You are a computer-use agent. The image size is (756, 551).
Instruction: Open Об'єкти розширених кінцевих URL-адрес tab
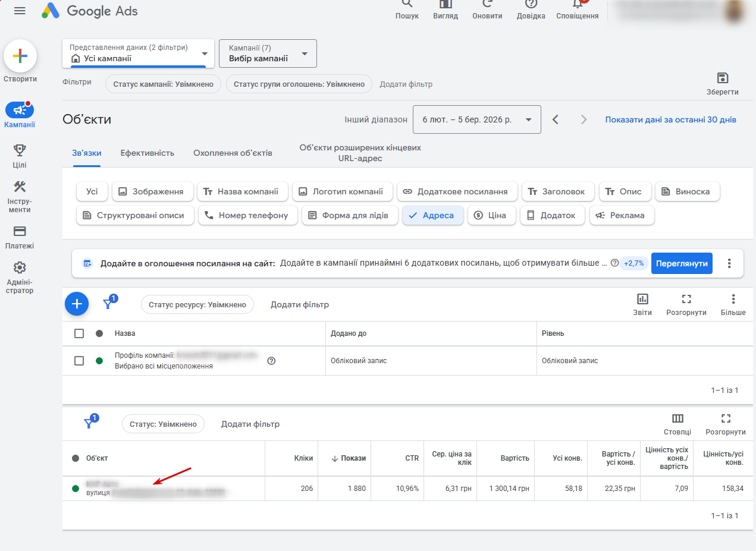[360, 153]
